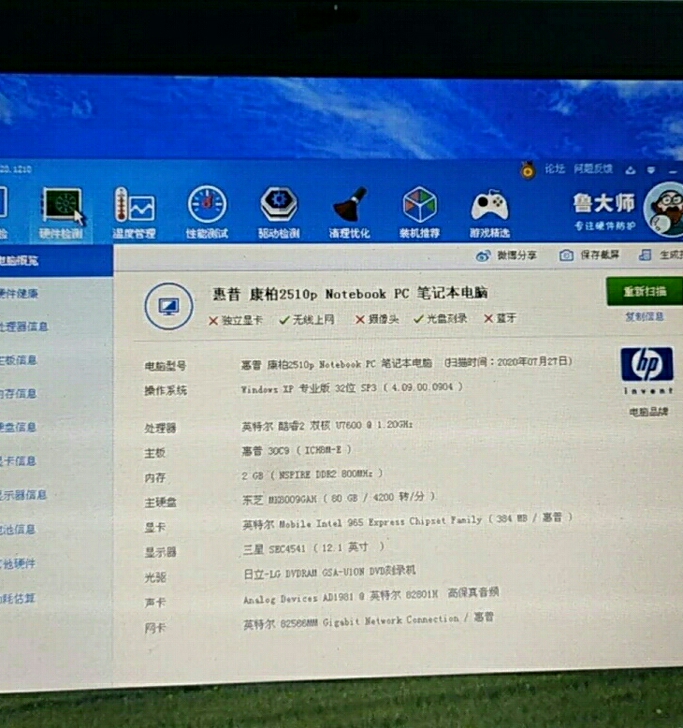
Task: Click the 鲁大师 mascot avatar
Action: (x=665, y=209)
